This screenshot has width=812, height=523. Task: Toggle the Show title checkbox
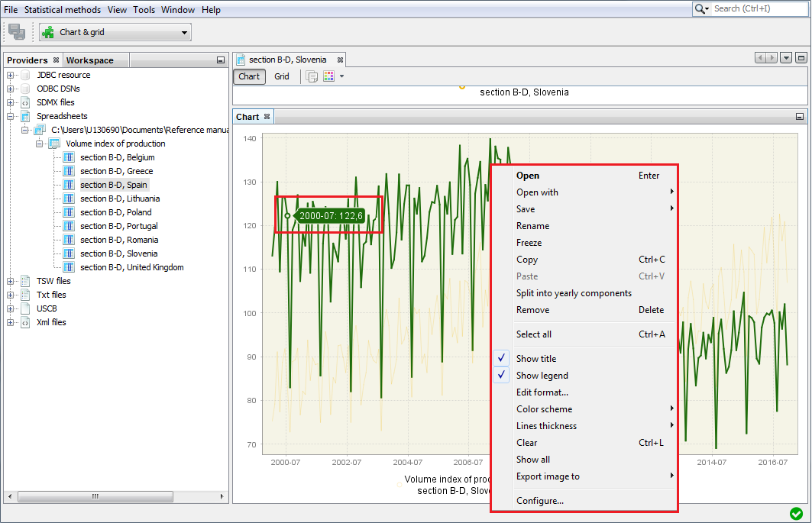[501, 359]
